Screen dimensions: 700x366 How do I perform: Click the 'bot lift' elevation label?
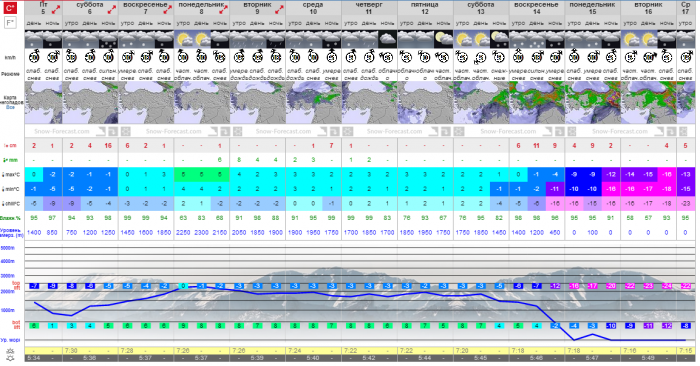click(16, 324)
